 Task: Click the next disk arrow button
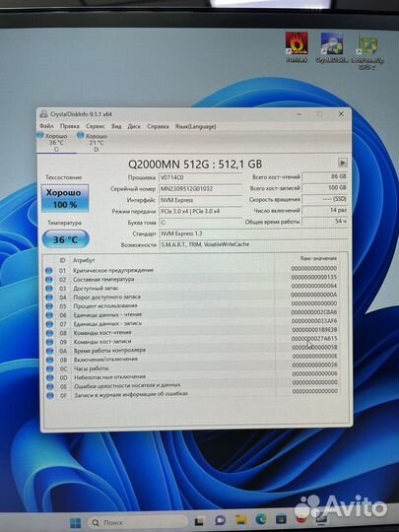click(343, 163)
